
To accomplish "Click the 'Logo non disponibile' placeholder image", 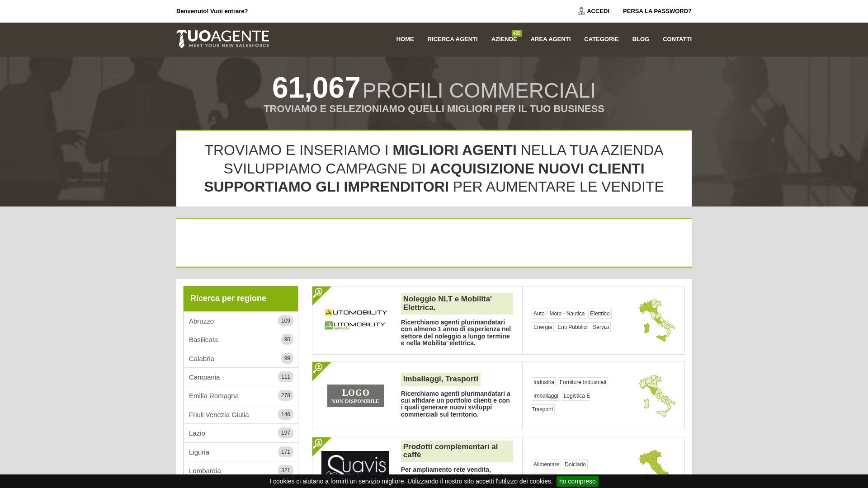I will (355, 396).
